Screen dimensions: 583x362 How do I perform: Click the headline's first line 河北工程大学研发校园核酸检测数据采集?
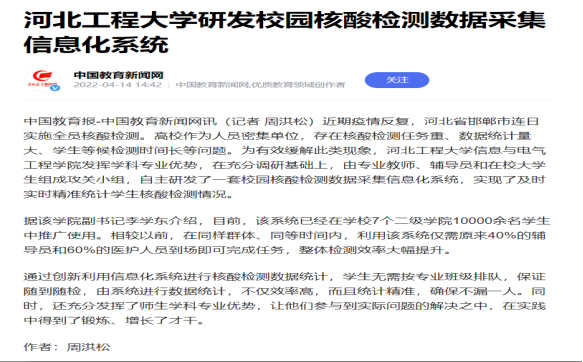click(x=284, y=20)
